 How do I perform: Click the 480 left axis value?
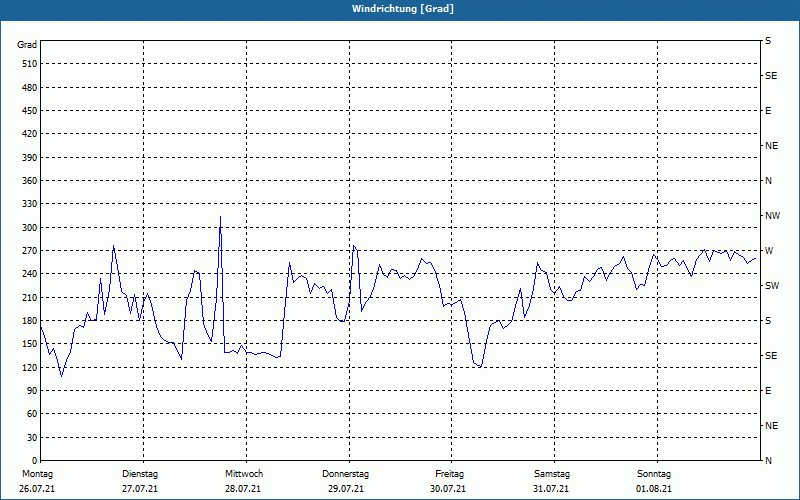coord(30,87)
